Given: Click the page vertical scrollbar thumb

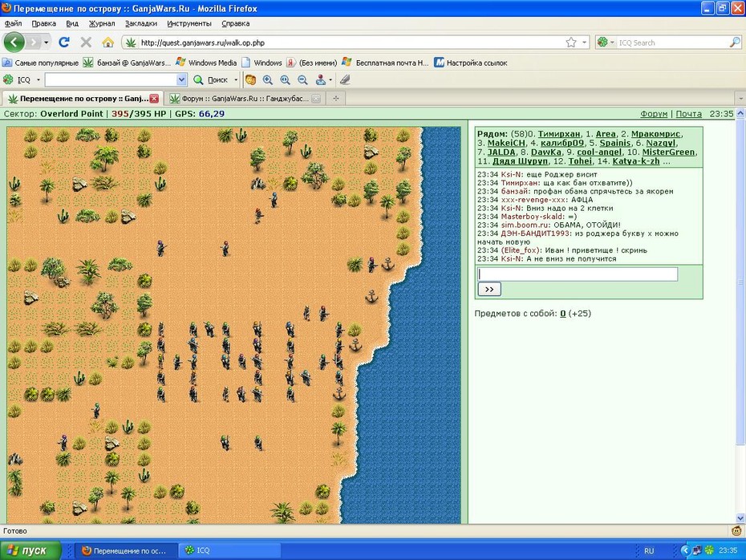Looking at the screenshot, I should click(x=740, y=282).
